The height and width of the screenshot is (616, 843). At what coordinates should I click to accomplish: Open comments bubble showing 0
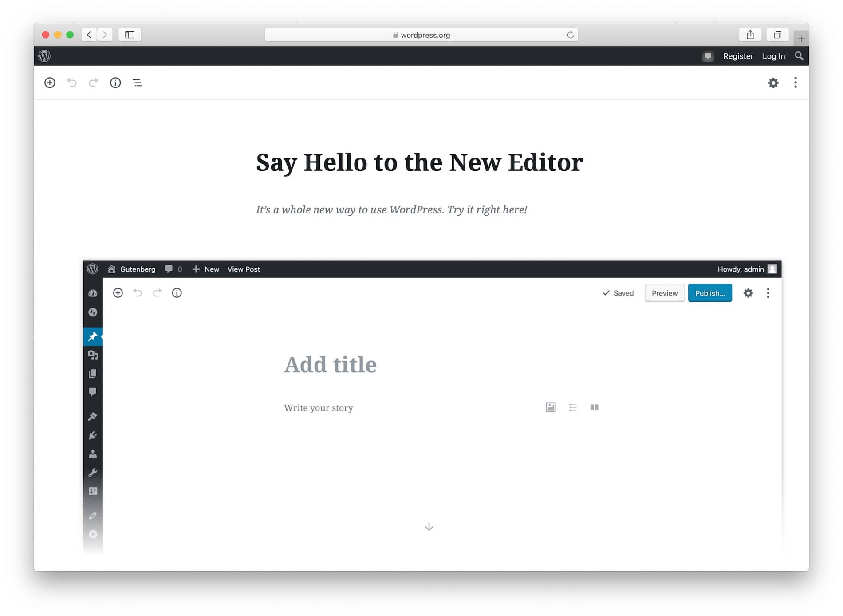pos(173,269)
